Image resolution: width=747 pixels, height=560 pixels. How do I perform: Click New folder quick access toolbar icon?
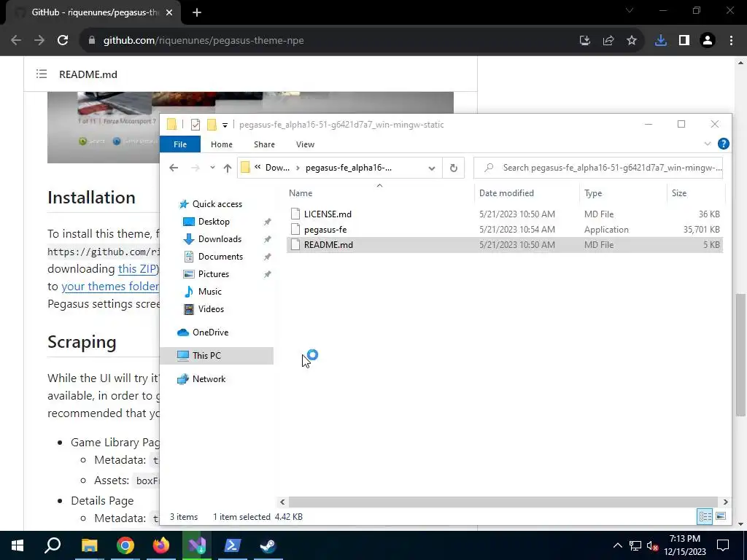tap(212, 125)
